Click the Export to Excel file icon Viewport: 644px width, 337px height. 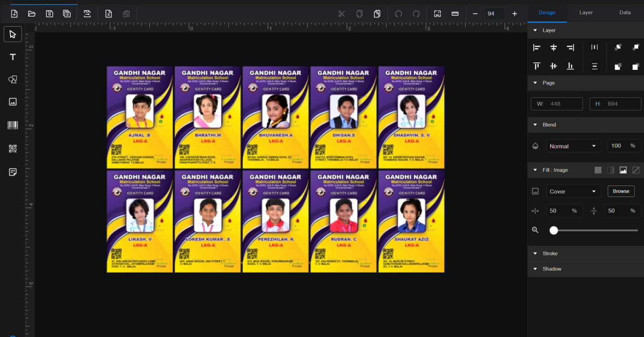108,14
